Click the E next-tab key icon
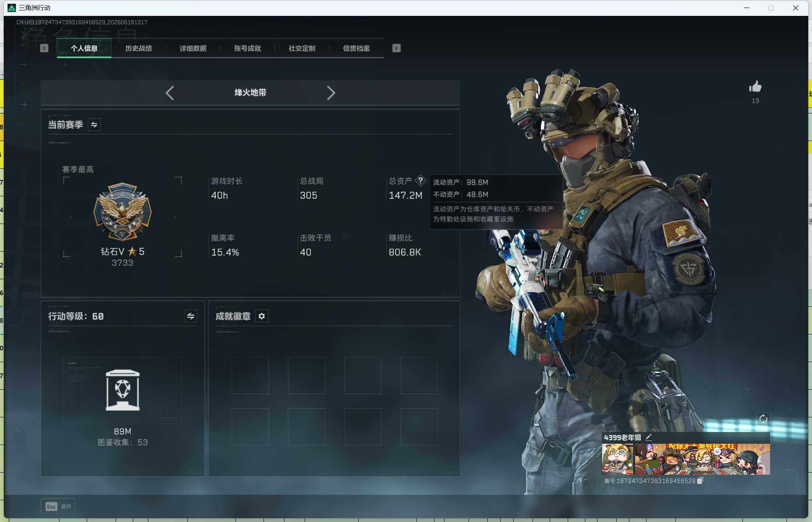 point(396,48)
